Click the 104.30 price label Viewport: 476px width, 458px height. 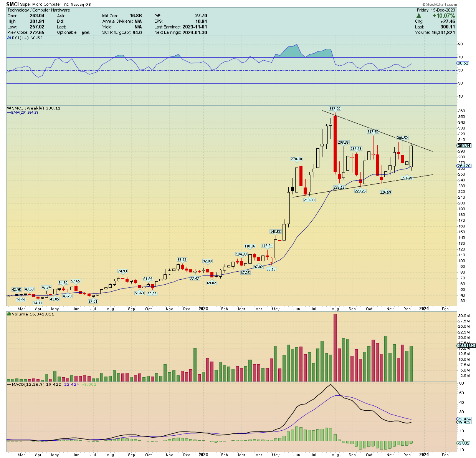tap(241, 254)
